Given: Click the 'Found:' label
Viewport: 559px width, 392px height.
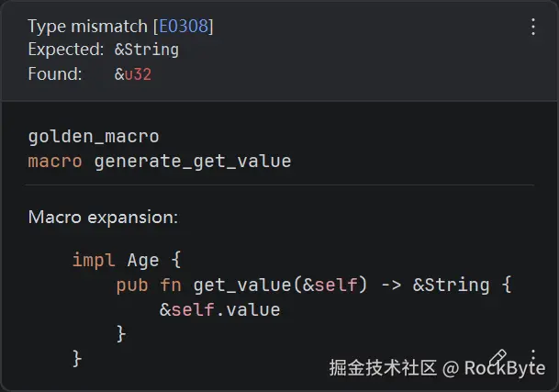Looking at the screenshot, I should click(x=54, y=74).
